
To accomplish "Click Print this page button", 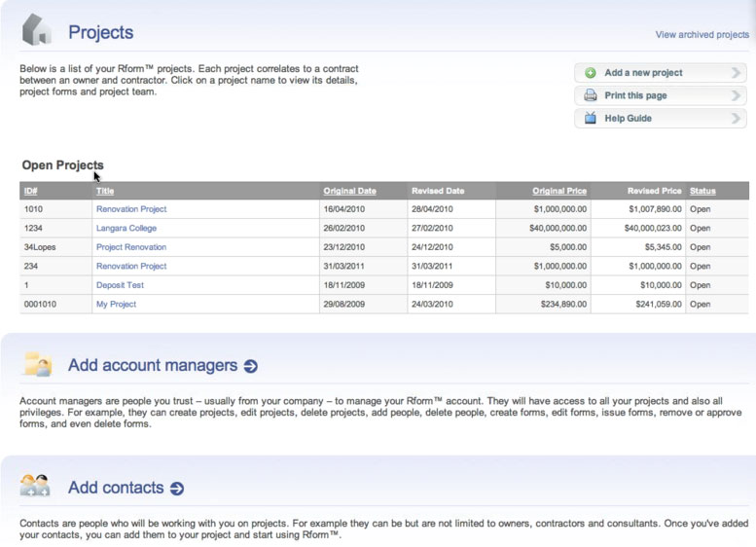I will click(661, 95).
